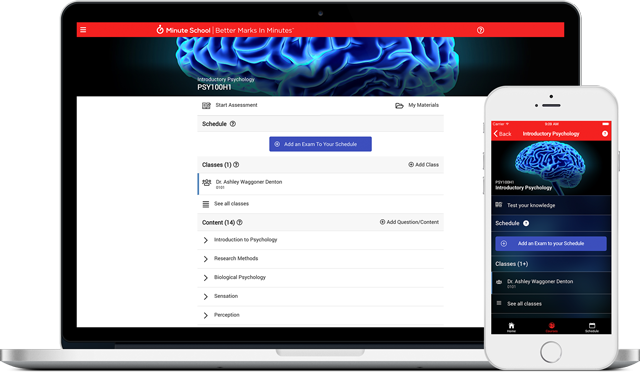
Task: Click the help icon beside Content (14)
Action: click(240, 223)
